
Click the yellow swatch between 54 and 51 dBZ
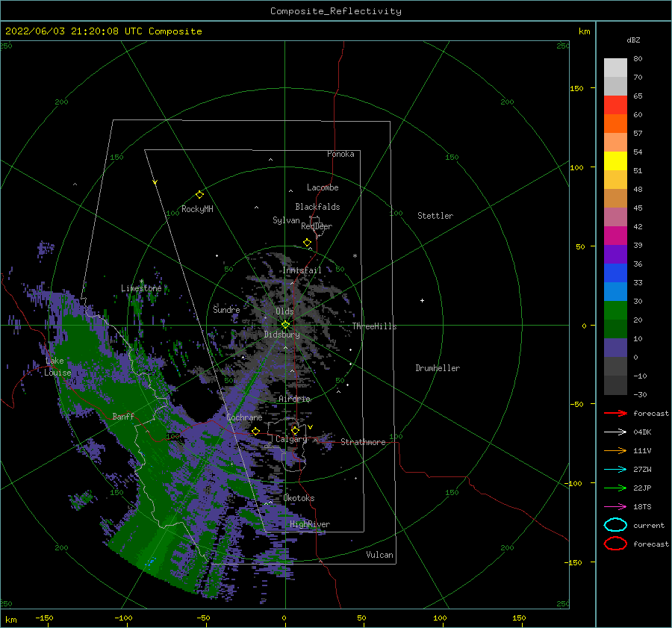[x=615, y=161]
